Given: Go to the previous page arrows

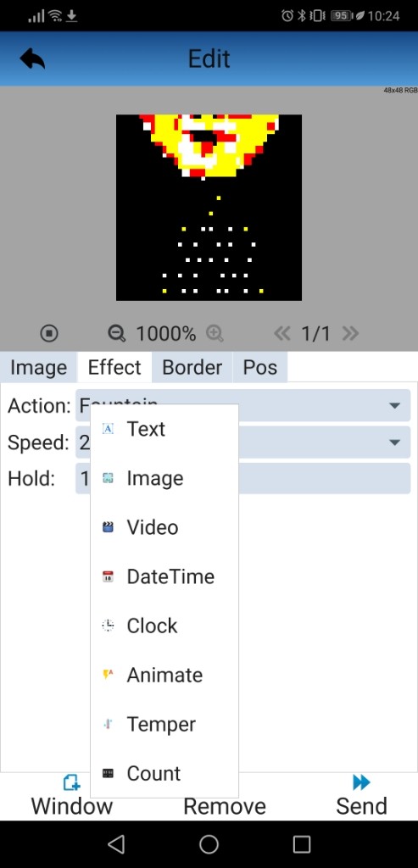Looking at the screenshot, I should click(281, 333).
